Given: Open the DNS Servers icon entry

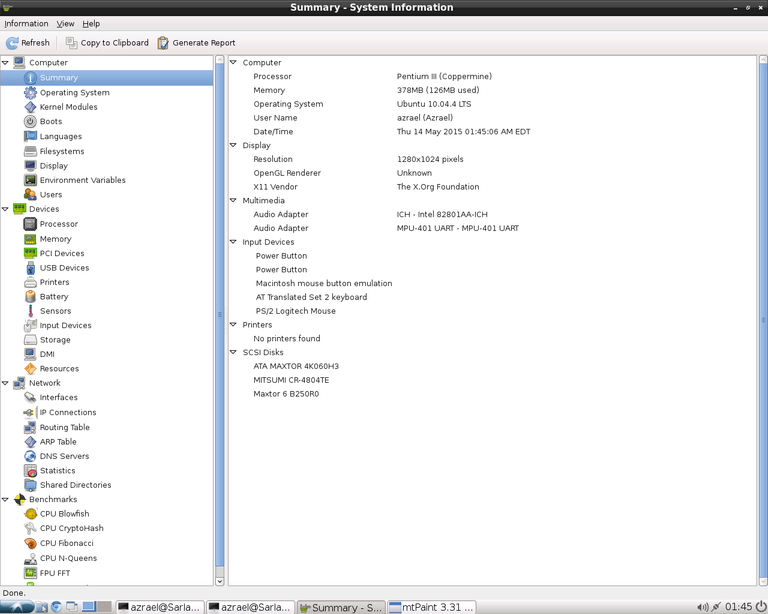Looking at the screenshot, I should [30, 456].
